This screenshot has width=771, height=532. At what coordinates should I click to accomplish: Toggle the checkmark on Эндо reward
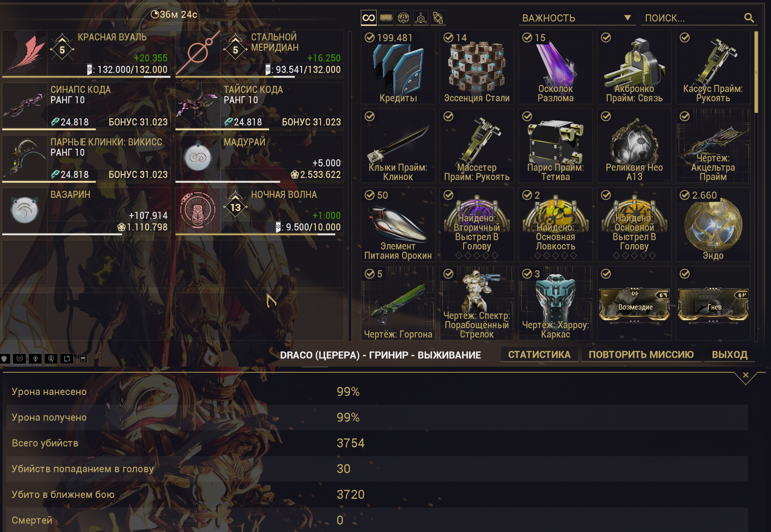point(685,195)
